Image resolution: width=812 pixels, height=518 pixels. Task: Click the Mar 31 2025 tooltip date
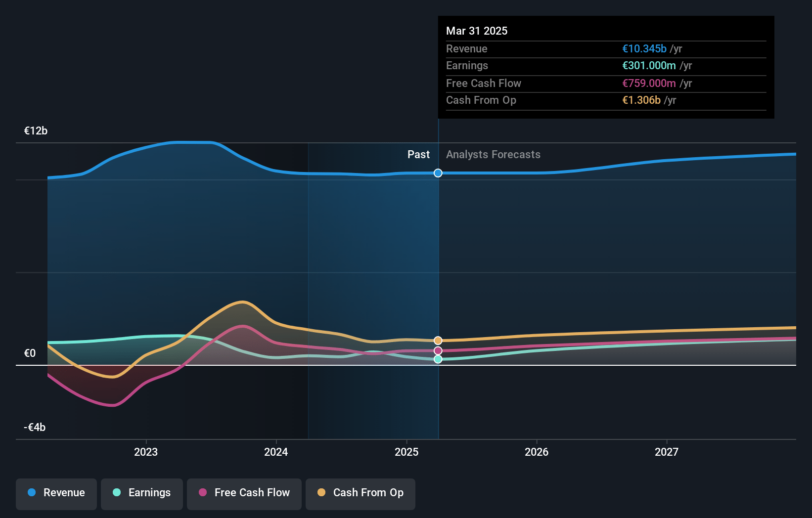tap(477, 31)
